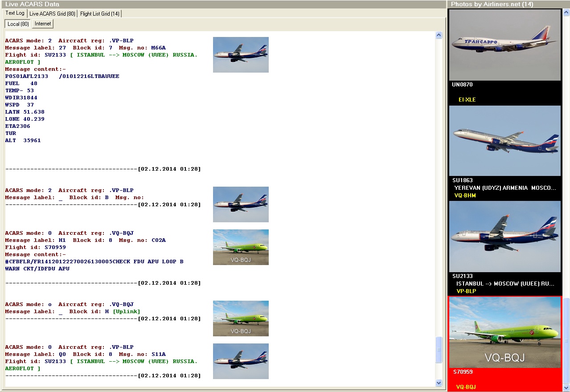Select the Local (80) sub-tab

point(18,24)
